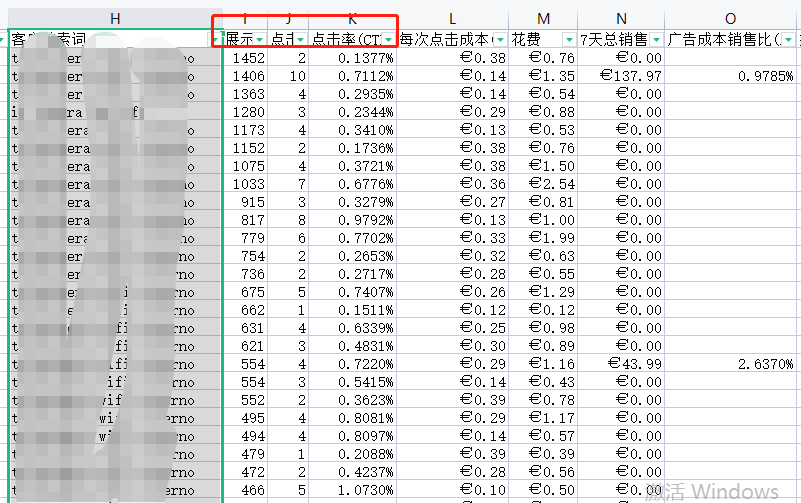Select the CTR cell 0.8097%
Viewport: 801px width, 503px height.
352,436
